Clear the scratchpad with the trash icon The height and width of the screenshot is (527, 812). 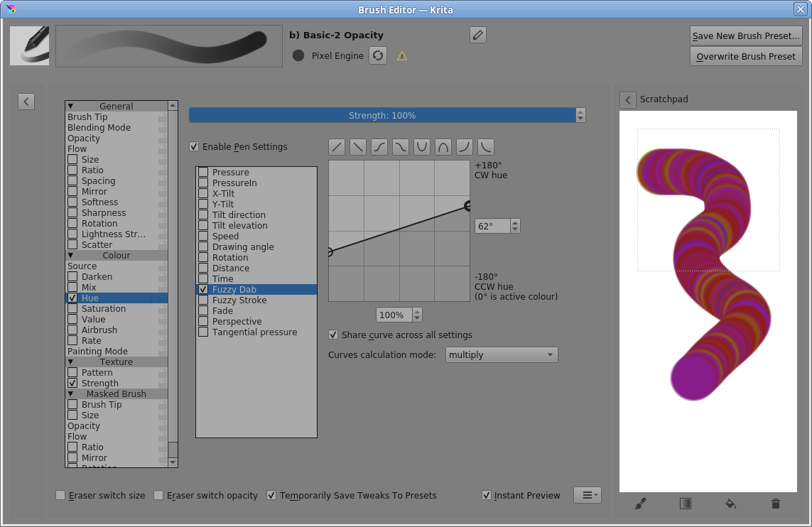(775, 504)
